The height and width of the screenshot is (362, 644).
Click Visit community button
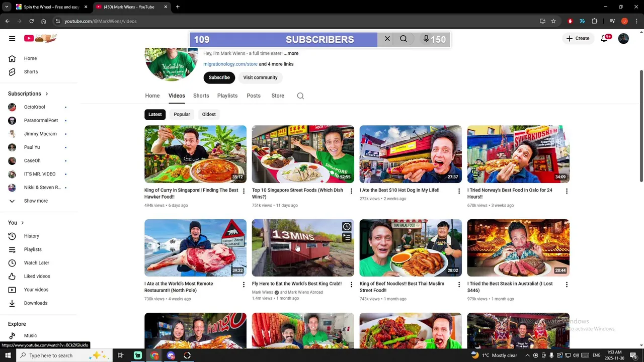[x=260, y=77]
